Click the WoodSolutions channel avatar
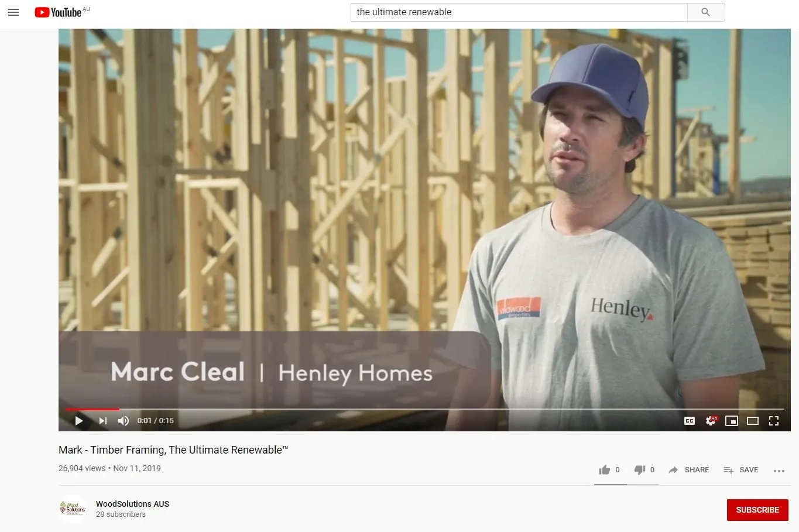 pos(73,509)
